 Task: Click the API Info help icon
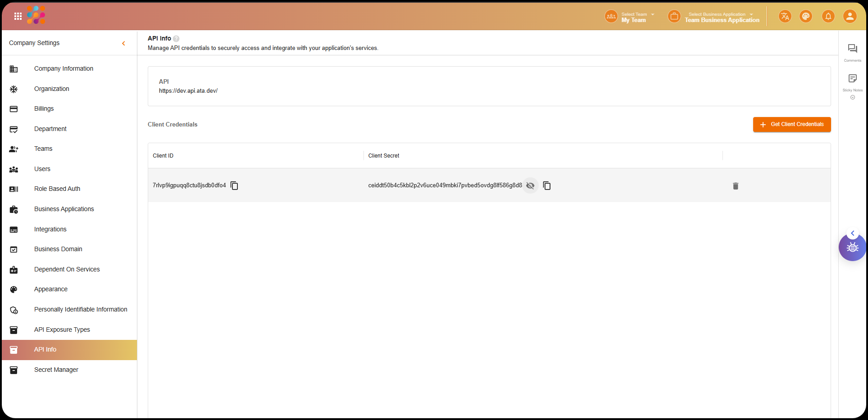click(176, 39)
